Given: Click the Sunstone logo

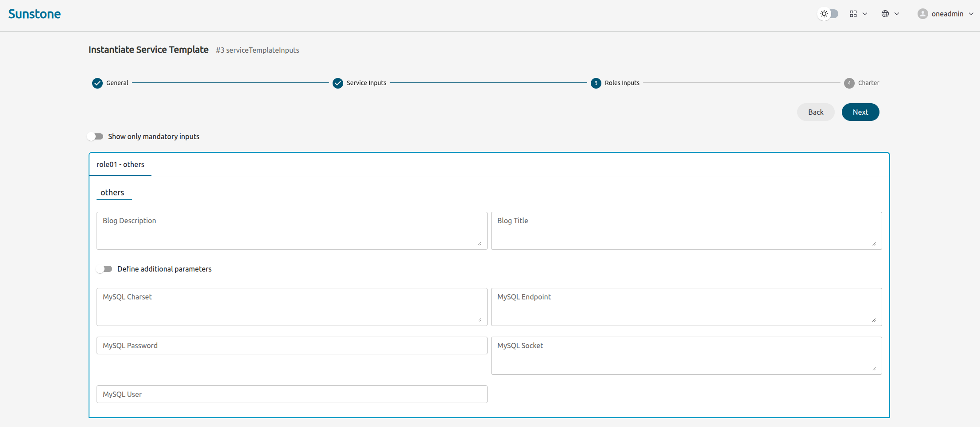Looking at the screenshot, I should tap(34, 14).
